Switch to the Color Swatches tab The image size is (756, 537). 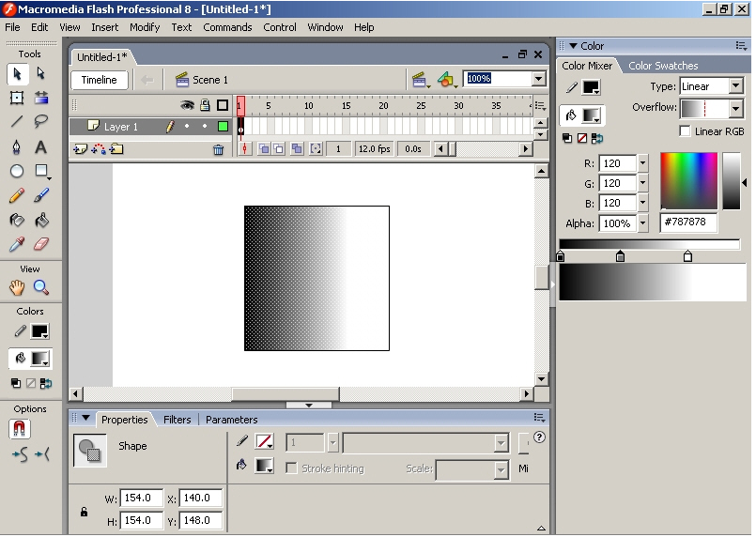[663, 66]
